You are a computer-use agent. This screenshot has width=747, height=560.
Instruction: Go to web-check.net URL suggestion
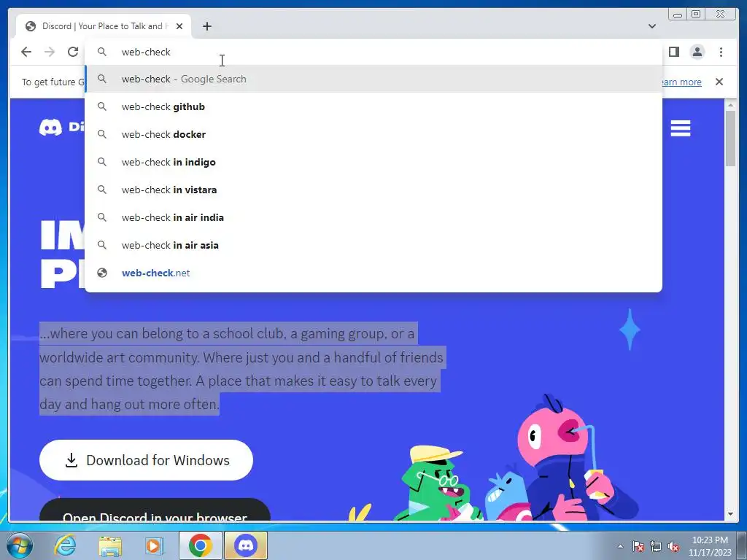coord(373,273)
